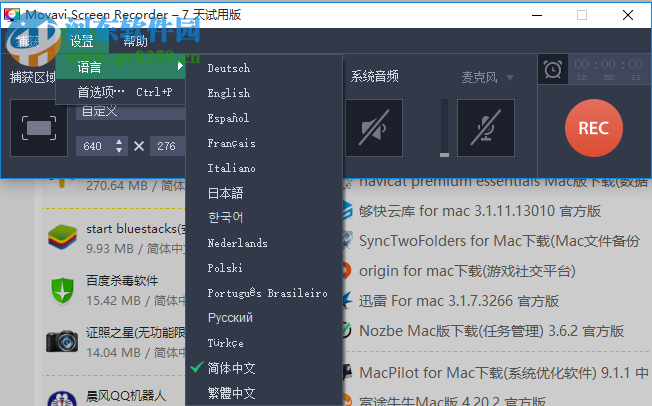Screen dimensions: 652x406
Task: Expand the 语言 submenu item
Action: click(121, 67)
